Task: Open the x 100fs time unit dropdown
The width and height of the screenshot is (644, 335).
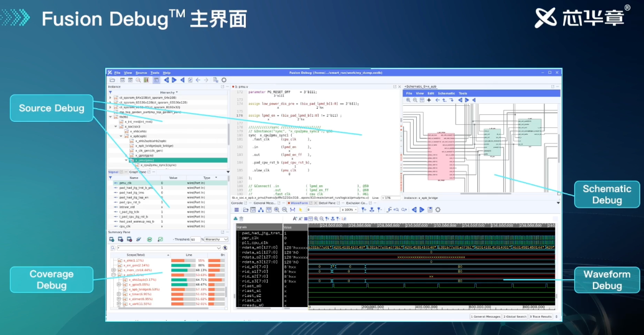Action: [349, 209]
